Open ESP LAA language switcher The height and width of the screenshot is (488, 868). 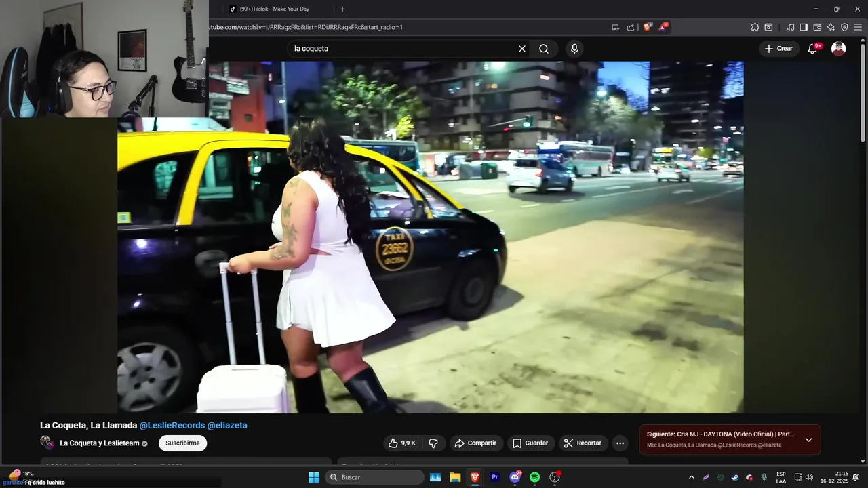coord(781,477)
